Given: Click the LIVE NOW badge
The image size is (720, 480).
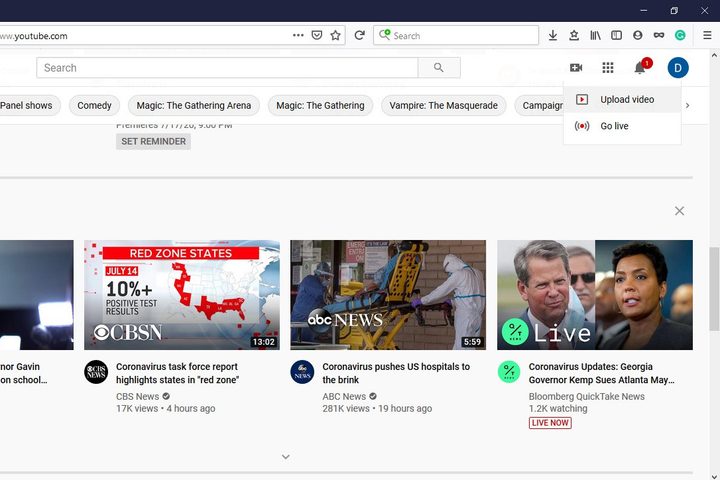Looking at the screenshot, I should 550,423.
